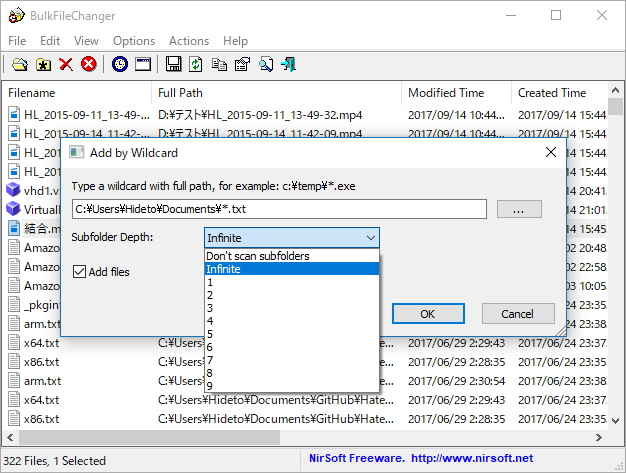Image resolution: width=626 pixels, height=473 pixels.
Task: Sort by Modified Time column header
Action: pyautogui.click(x=456, y=93)
